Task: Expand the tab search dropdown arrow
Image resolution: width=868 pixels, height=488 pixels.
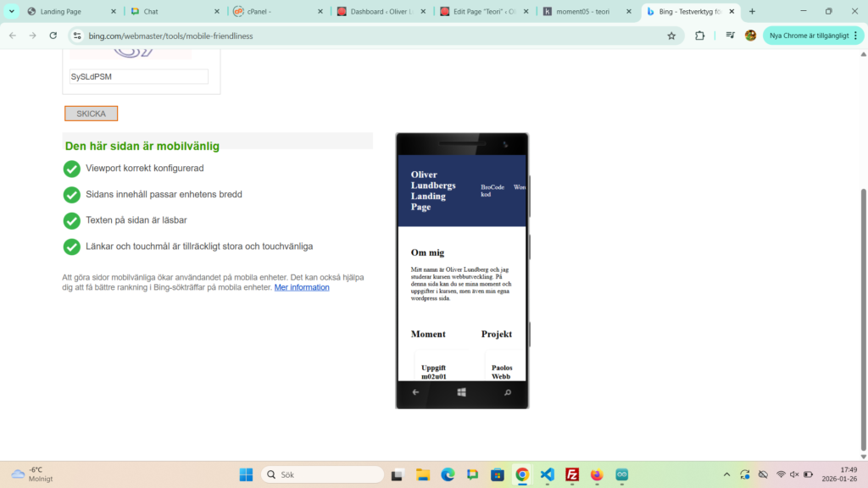Action: (12, 11)
